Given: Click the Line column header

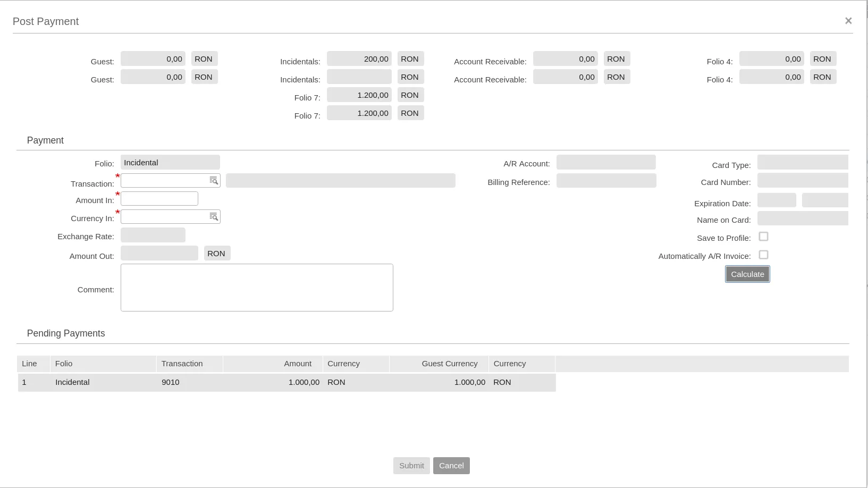Looking at the screenshot, I should click(33, 364).
